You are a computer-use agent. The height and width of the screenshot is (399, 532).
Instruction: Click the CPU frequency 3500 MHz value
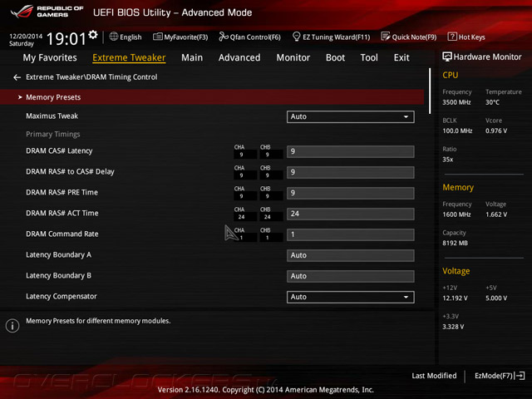point(456,102)
